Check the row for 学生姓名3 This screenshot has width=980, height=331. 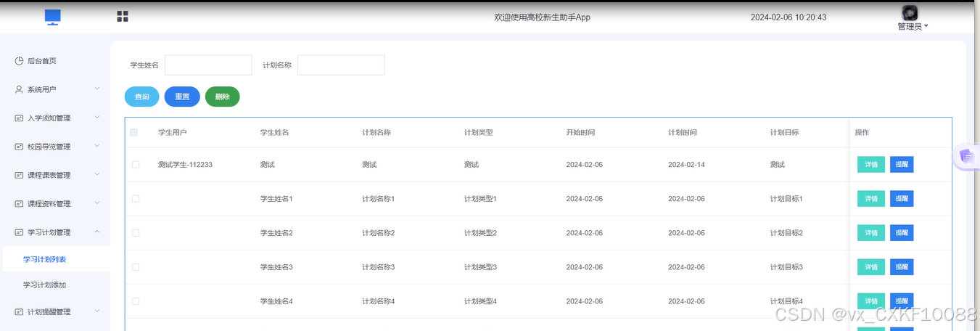point(136,267)
